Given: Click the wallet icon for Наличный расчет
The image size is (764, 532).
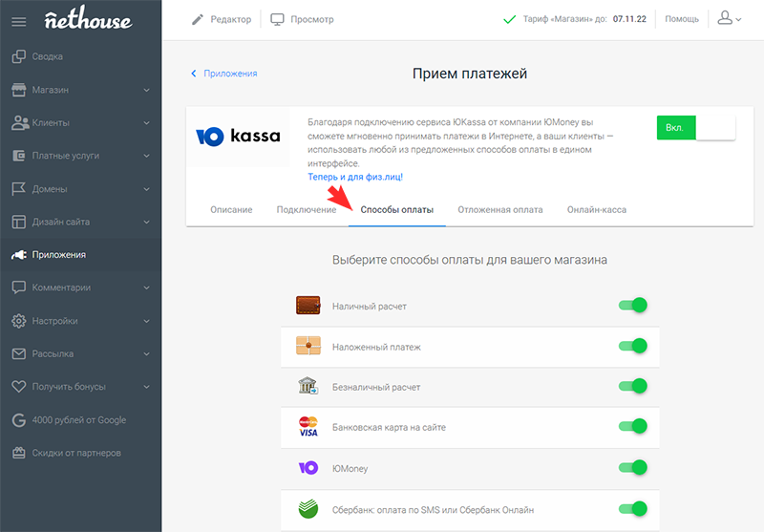Looking at the screenshot, I should click(308, 306).
